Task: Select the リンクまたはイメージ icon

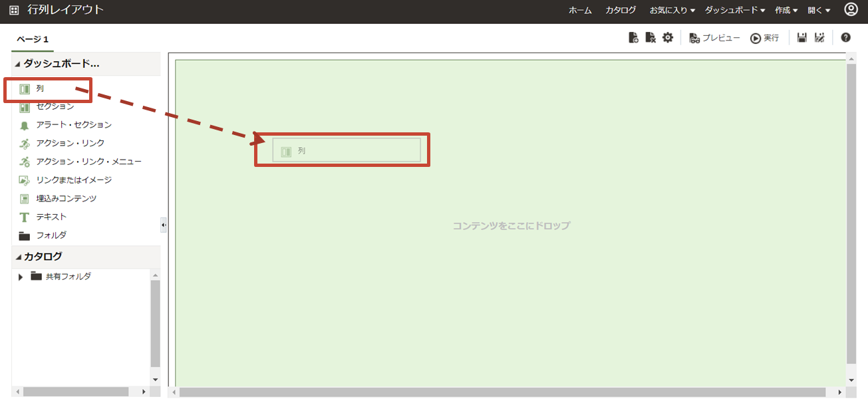Action: click(x=25, y=180)
